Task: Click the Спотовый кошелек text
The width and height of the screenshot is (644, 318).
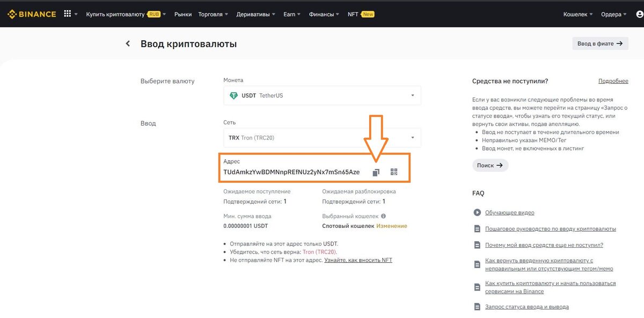Action: (x=348, y=226)
